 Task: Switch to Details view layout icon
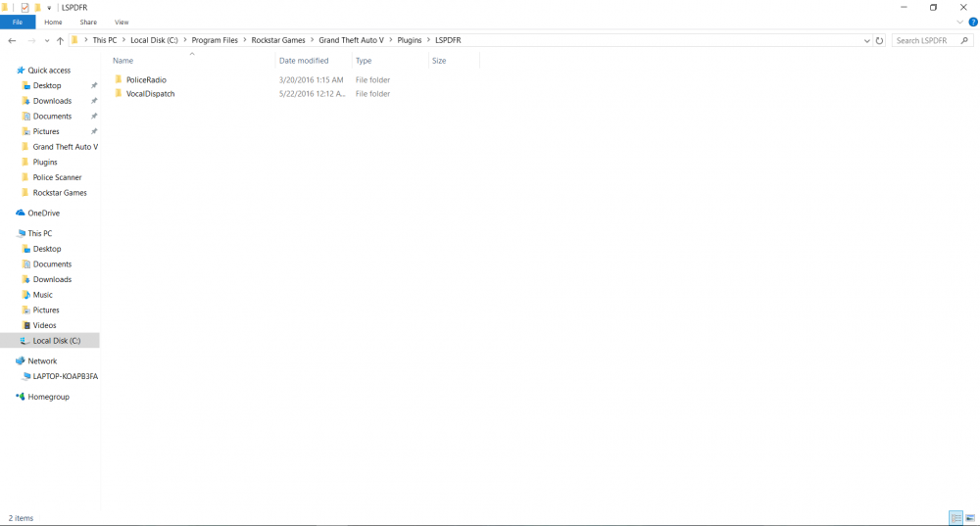click(955, 518)
